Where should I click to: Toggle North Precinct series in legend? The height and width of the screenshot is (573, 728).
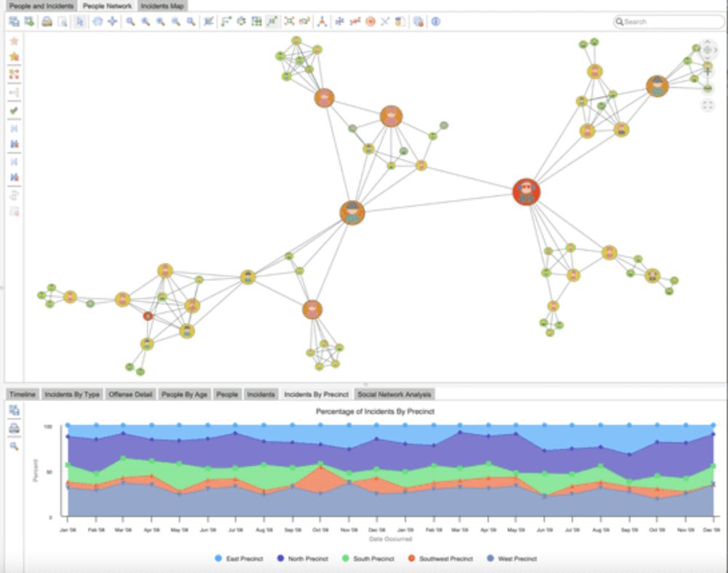(303, 558)
